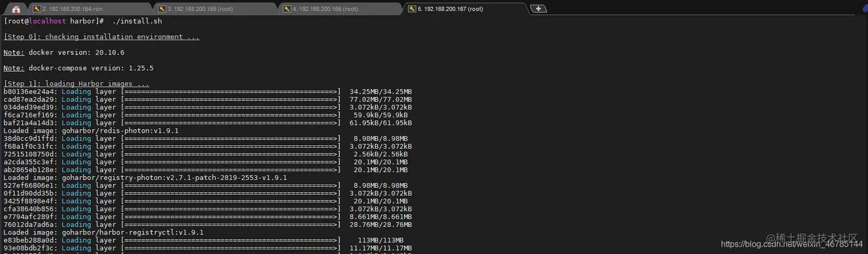Click layer hash b80136ee24a4

tap(29, 91)
